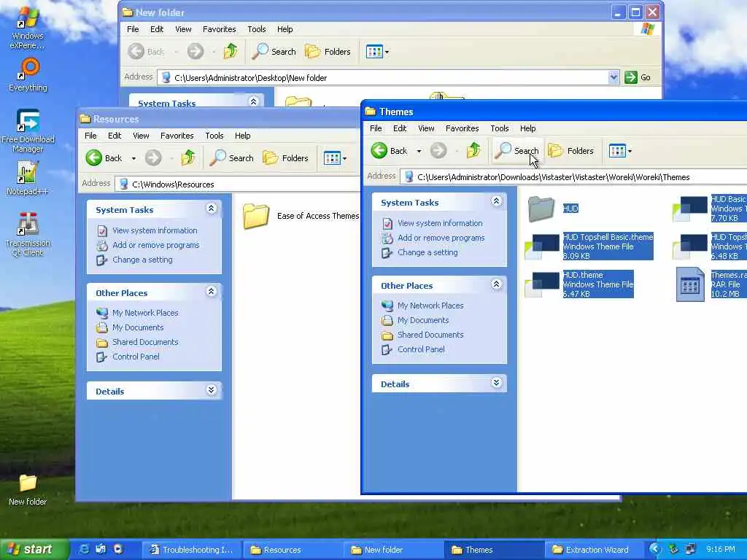Click Folders in New folder window toolbar

[328, 52]
